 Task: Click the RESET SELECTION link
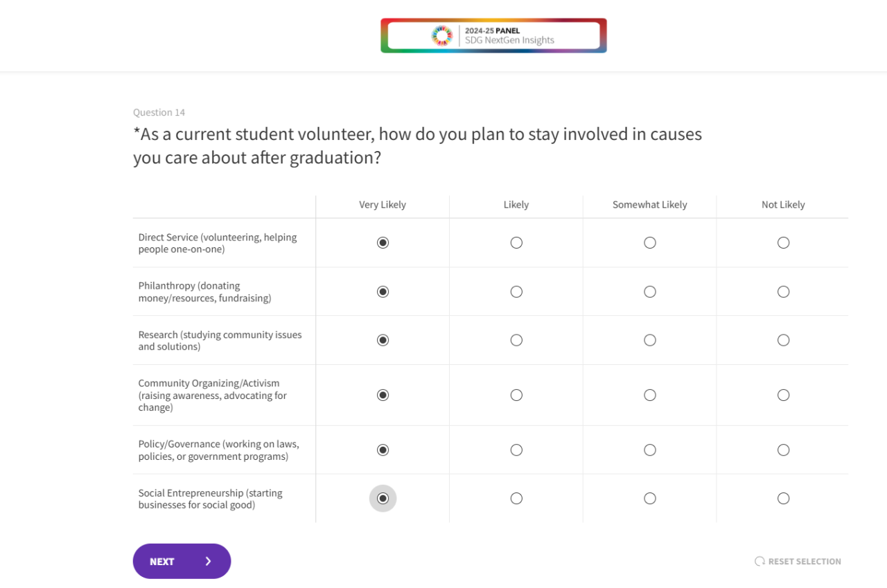coord(804,562)
